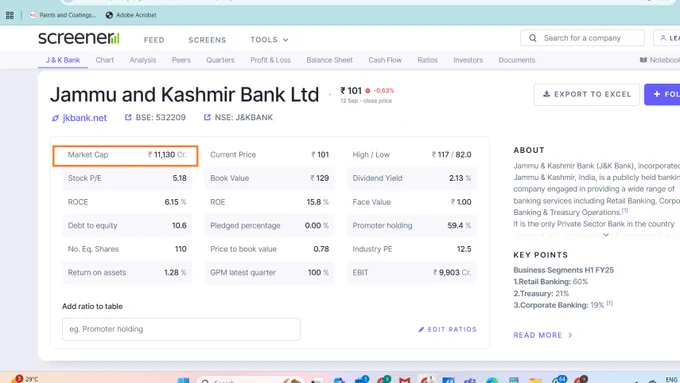Viewport: 680px width, 383px height.
Task: Select Price to book value 0.78 row
Action: click(269, 249)
